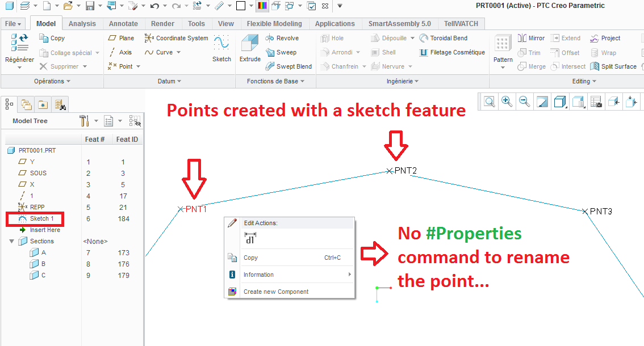Click the Save icon in quick access toolbar
Image resolution: width=644 pixels, height=346 pixels.
click(x=90, y=6)
